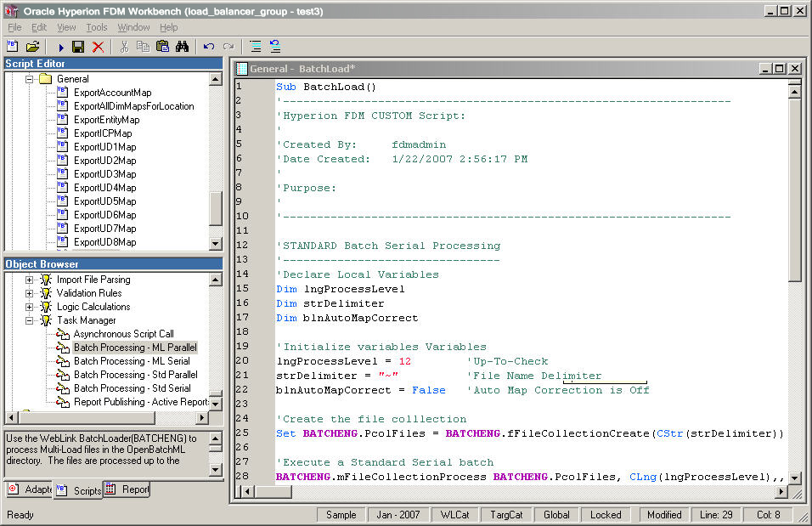The height and width of the screenshot is (526, 812).
Task: Click the ExportUD8Map script icon
Action: [62, 241]
